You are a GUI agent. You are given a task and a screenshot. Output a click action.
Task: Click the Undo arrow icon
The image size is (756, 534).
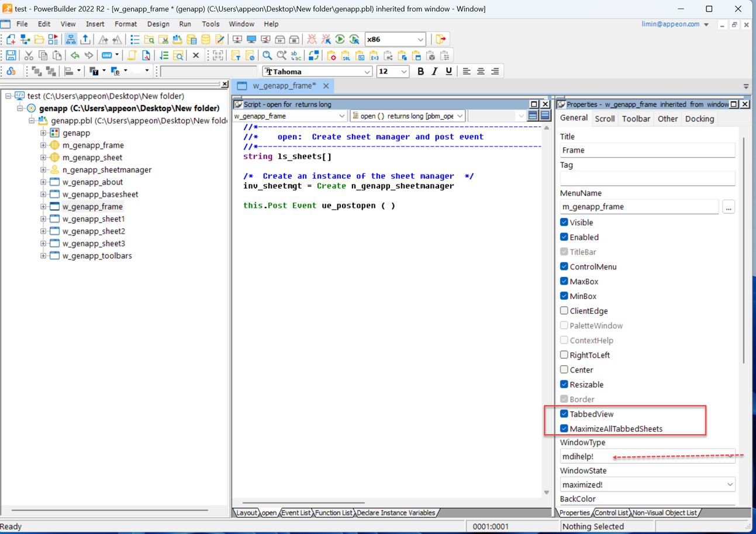(75, 56)
